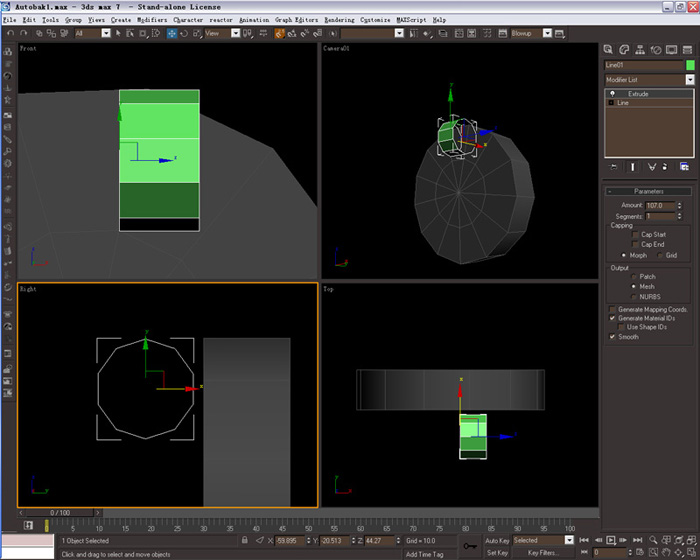Click the Key Filters button
The height and width of the screenshot is (560, 700).
543,553
